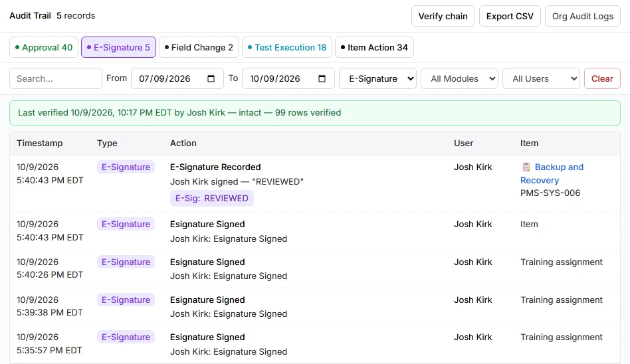Click Josh Kirk user in 5:35:57 row
630x364 pixels.
pos(473,337)
